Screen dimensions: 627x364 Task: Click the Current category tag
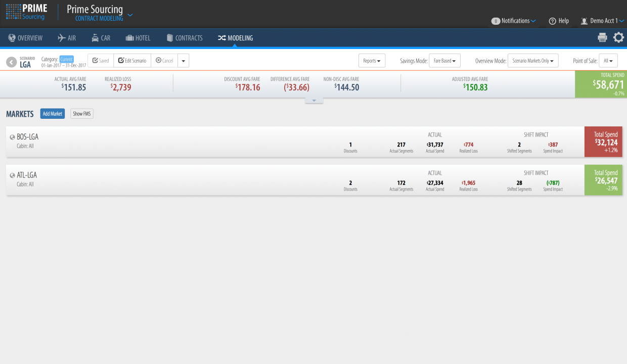(x=67, y=59)
